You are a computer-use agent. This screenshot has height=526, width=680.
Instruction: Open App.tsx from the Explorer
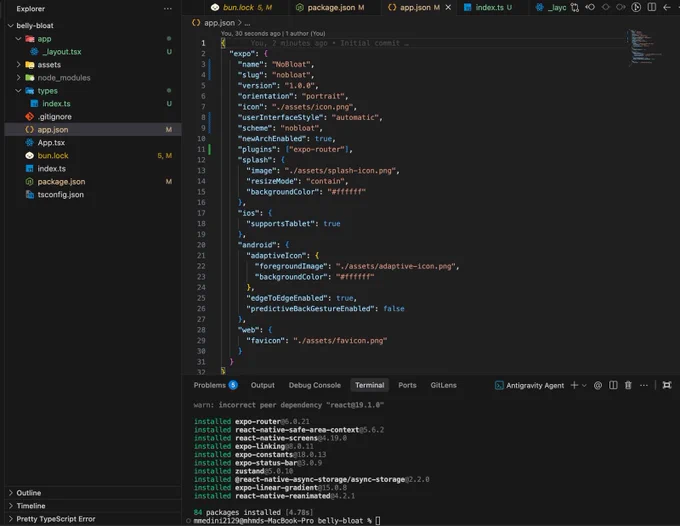[x=51, y=143]
